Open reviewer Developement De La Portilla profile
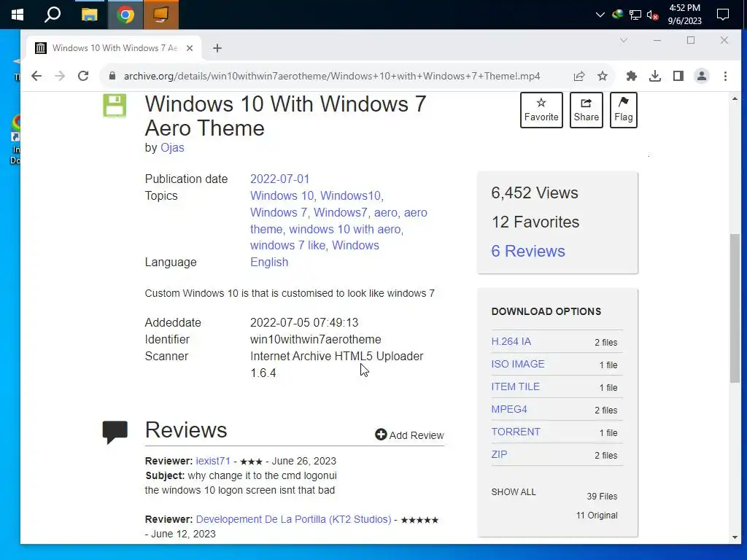This screenshot has width=747, height=560. [x=293, y=519]
